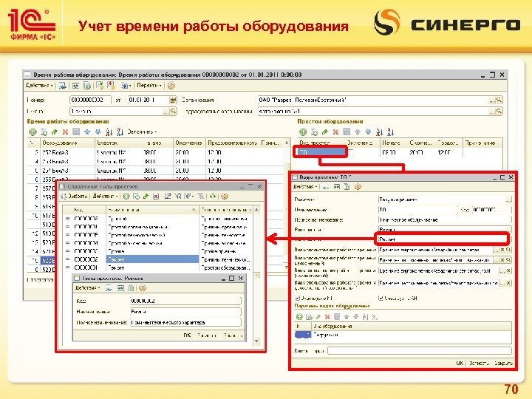The height and width of the screenshot is (399, 532).
Task: Click the Код field in Ремонт form
Action: 185,301
